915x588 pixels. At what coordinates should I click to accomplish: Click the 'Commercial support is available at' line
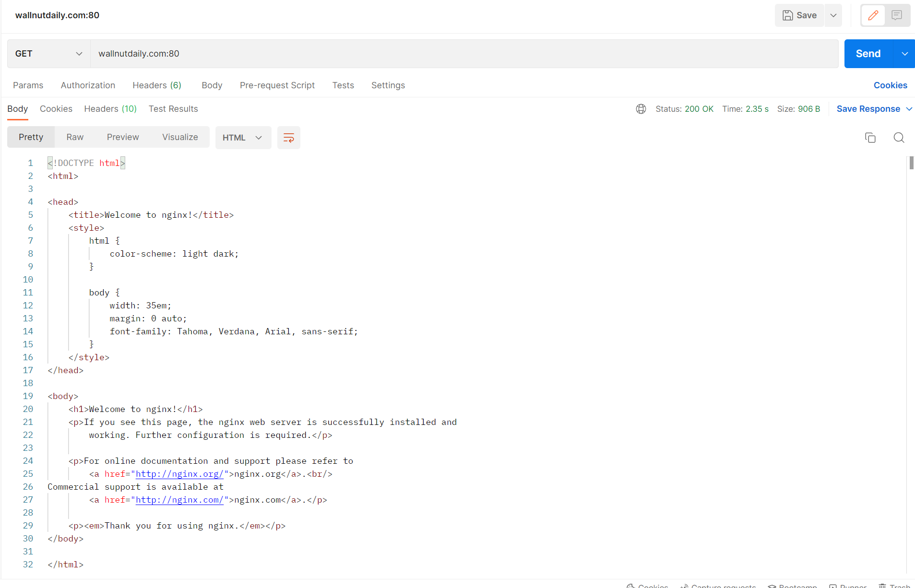[x=136, y=487]
